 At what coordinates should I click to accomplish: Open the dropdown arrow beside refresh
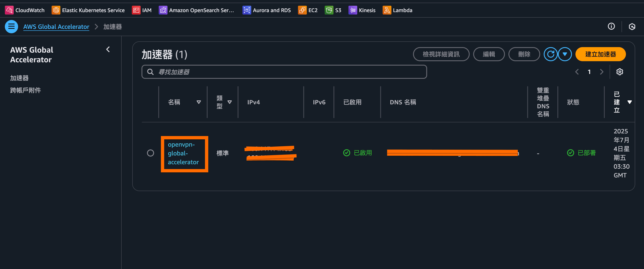coord(565,54)
